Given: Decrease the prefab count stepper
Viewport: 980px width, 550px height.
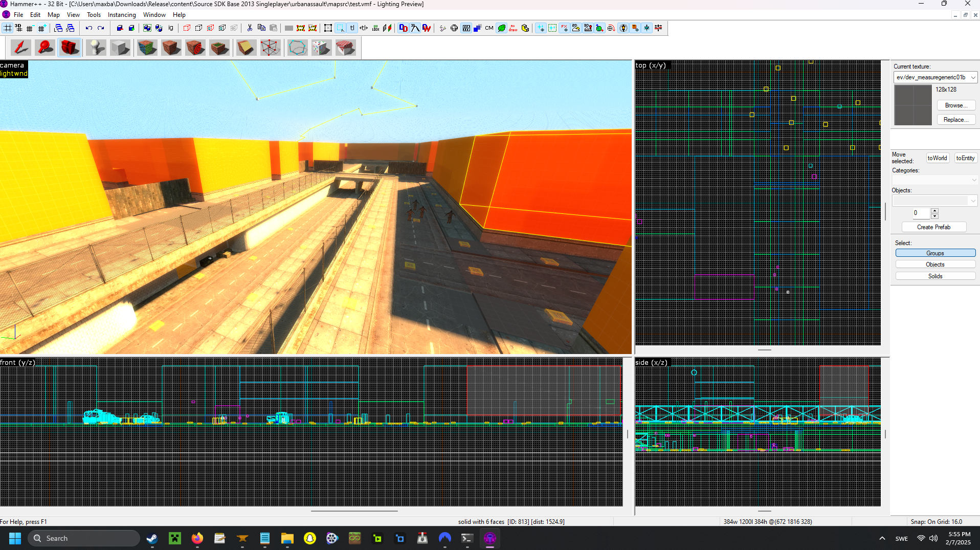Looking at the screenshot, I should coord(934,216).
